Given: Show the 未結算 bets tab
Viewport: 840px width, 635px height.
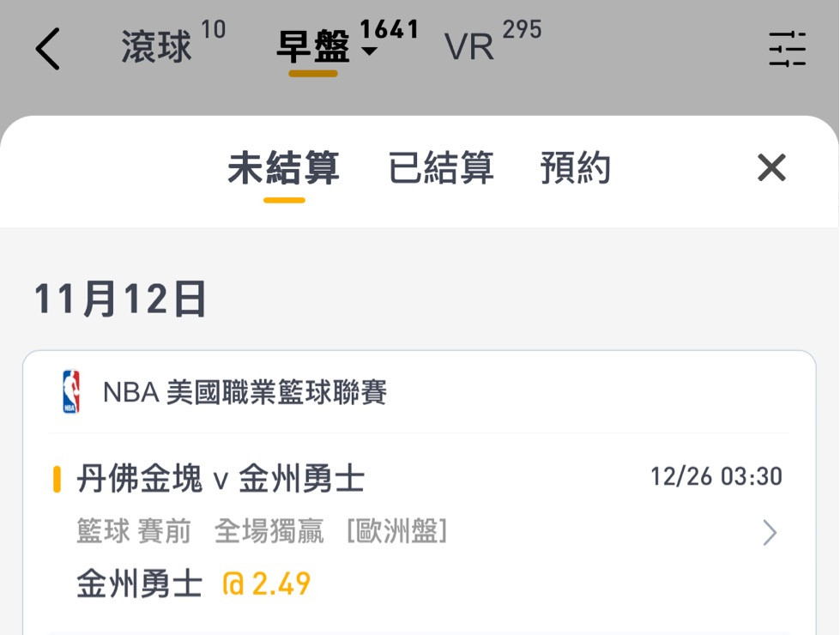Looking at the screenshot, I should point(283,167).
